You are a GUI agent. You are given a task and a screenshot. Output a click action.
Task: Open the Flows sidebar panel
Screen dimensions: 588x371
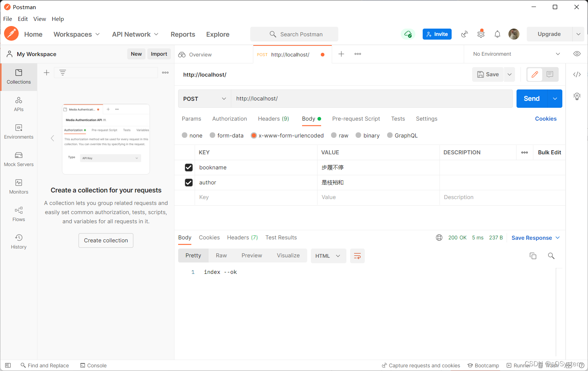[x=19, y=214]
